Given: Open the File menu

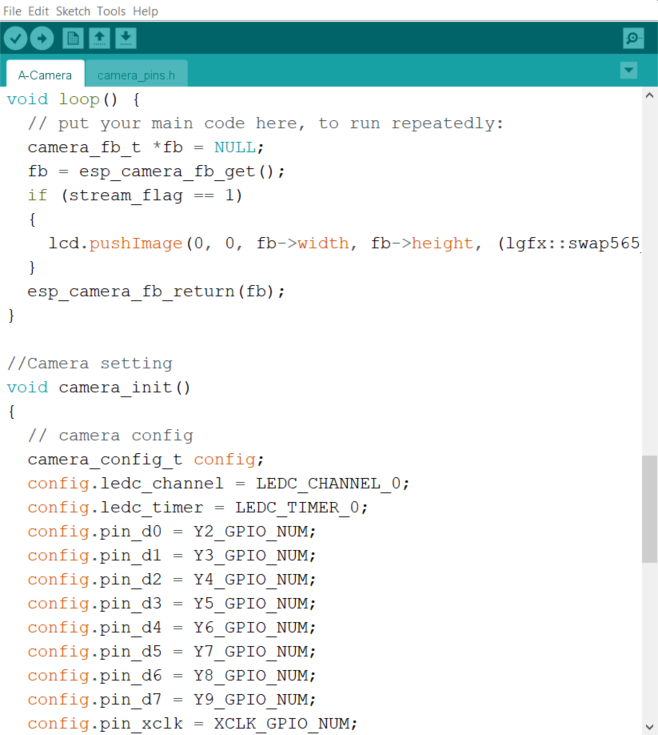Looking at the screenshot, I should coord(12,11).
